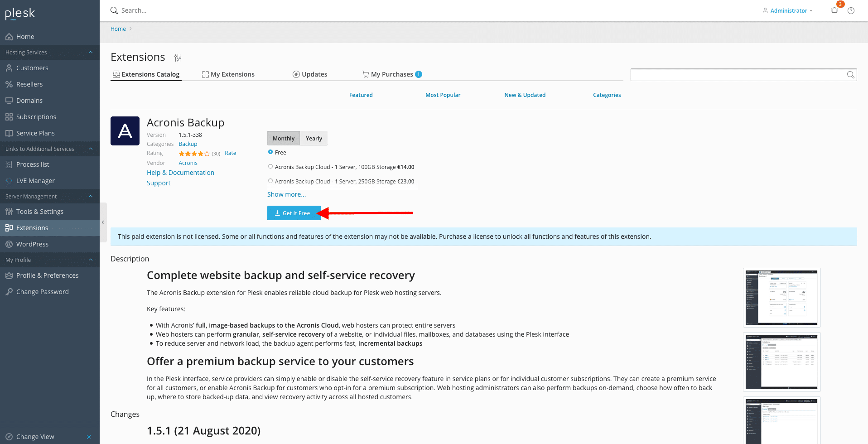The height and width of the screenshot is (444, 868).
Task: Open the Extensions Catalog tab
Action: tap(146, 74)
